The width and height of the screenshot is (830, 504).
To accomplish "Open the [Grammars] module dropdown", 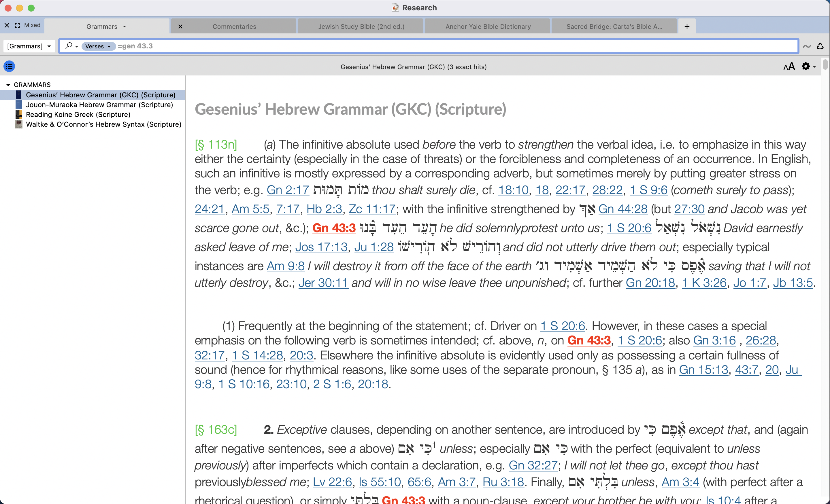I will [x=29, y=46].
